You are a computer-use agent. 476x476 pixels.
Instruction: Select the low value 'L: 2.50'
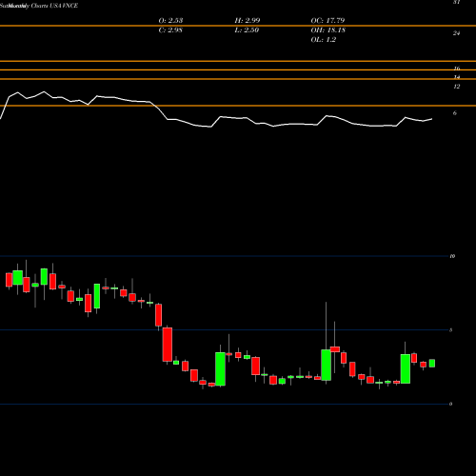click(x=247, y=30)
